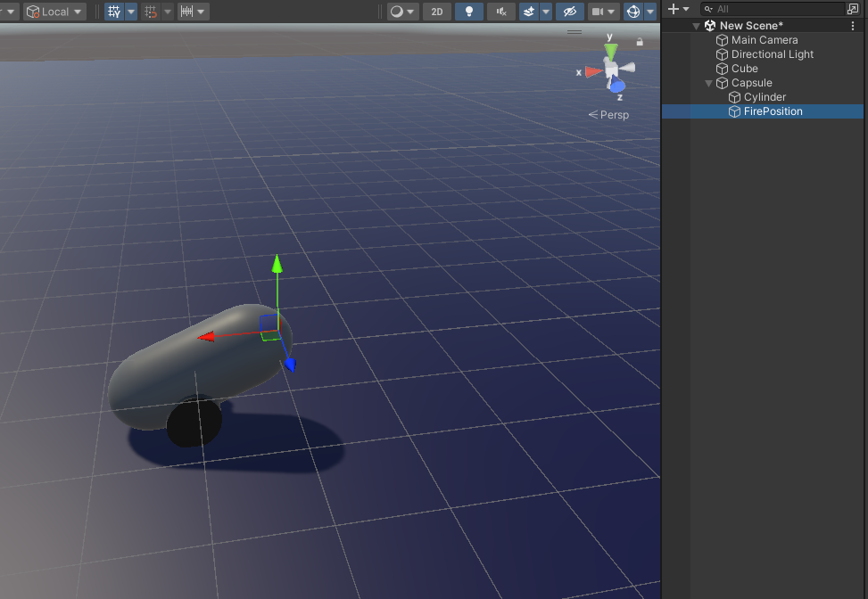This screenshot has height=599, width=868.
Task: Click the FirePosition cube icon
Action: pos(734,111)
